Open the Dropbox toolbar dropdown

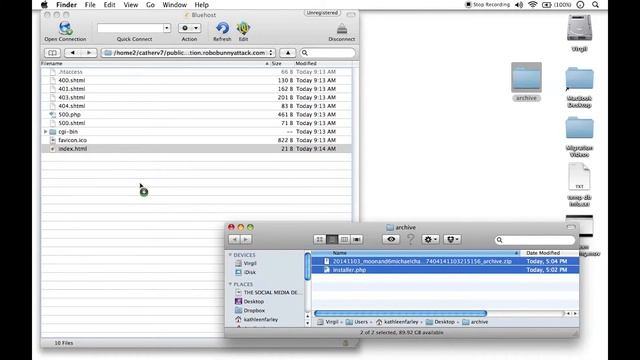[453, 240]
